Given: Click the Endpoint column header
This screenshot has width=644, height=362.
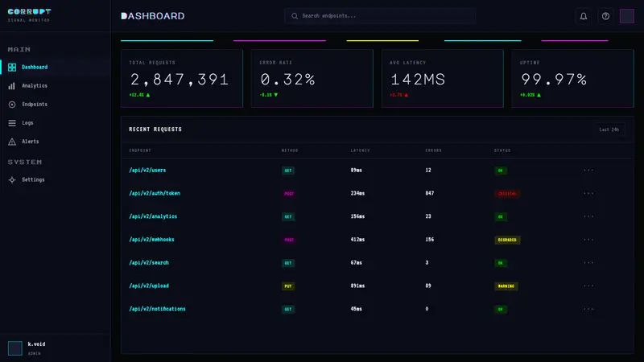Looking at the screenshot, I should click(140, 150).
